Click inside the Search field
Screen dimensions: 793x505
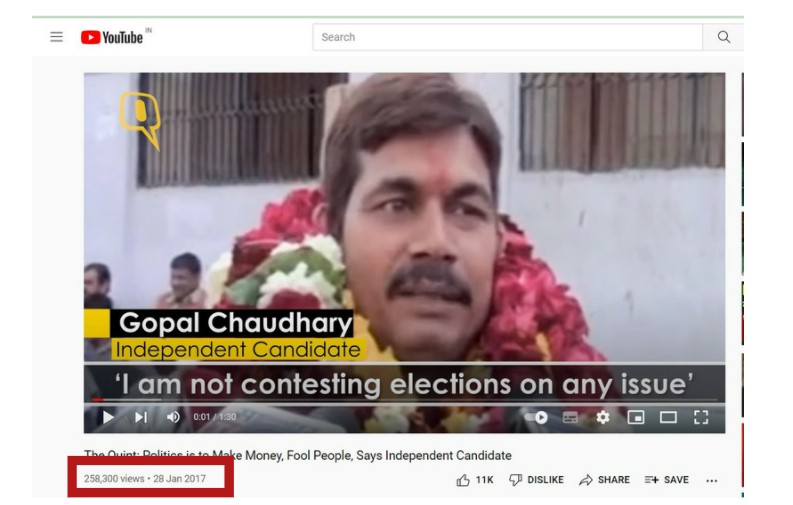click(507, 37)
